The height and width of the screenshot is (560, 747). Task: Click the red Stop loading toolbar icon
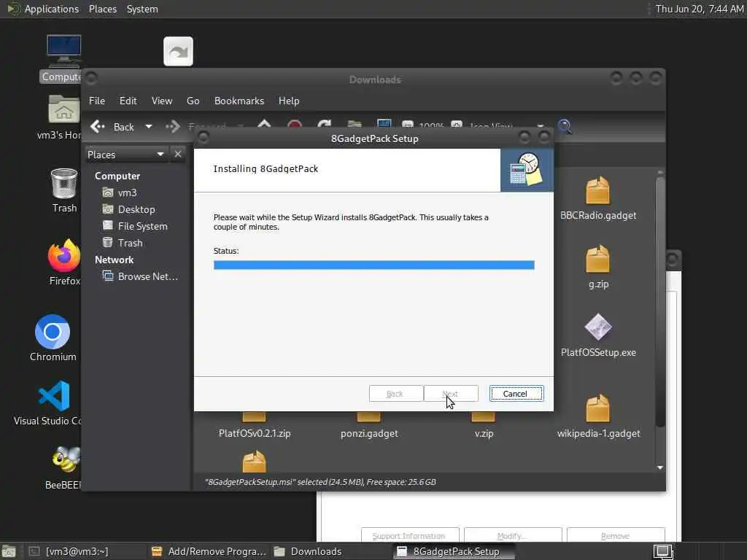[x=295, y=125]
